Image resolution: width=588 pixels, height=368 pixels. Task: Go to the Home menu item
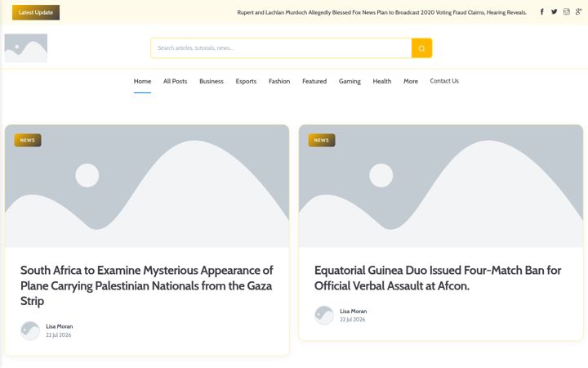(x=142, y=81)
